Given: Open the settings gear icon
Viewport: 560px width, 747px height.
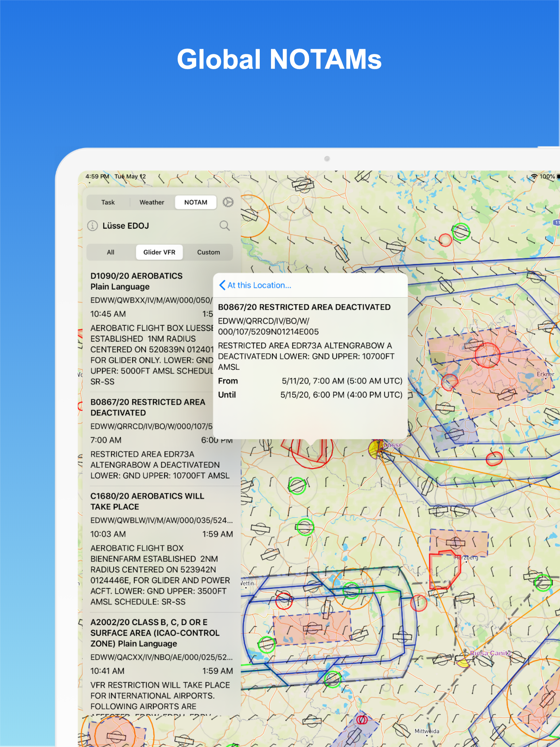Looking at the screenshot, I should (228, 202).
